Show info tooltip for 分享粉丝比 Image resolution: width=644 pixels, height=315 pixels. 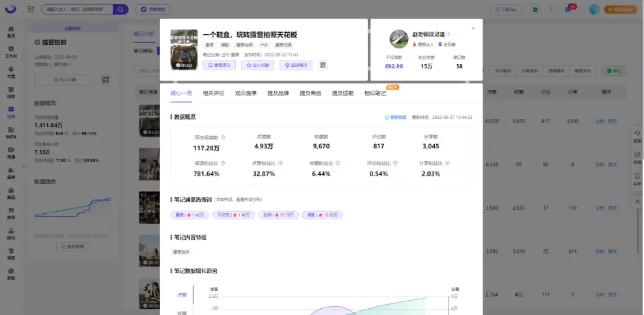pyautogui.click(x=447, y=163)
